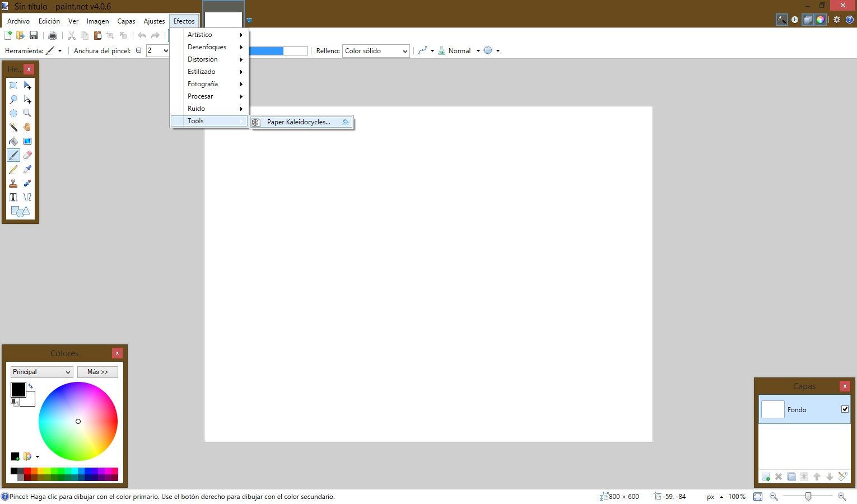
Task: Select the Move Selection tool
Action: (27, 100)
